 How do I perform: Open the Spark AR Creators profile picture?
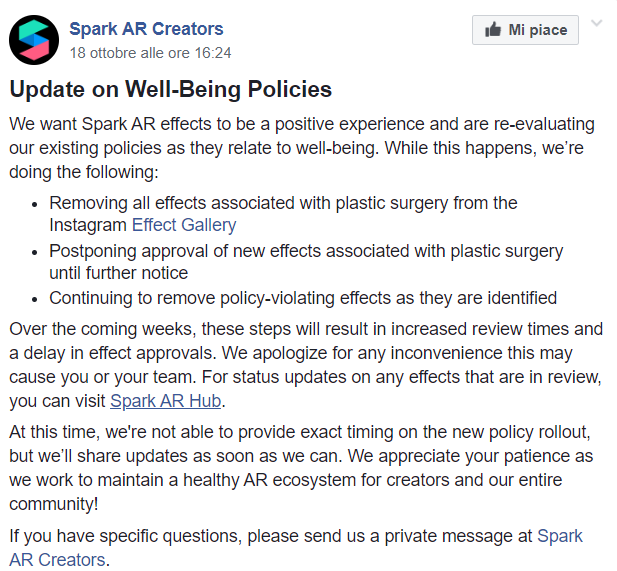[34, 40]
